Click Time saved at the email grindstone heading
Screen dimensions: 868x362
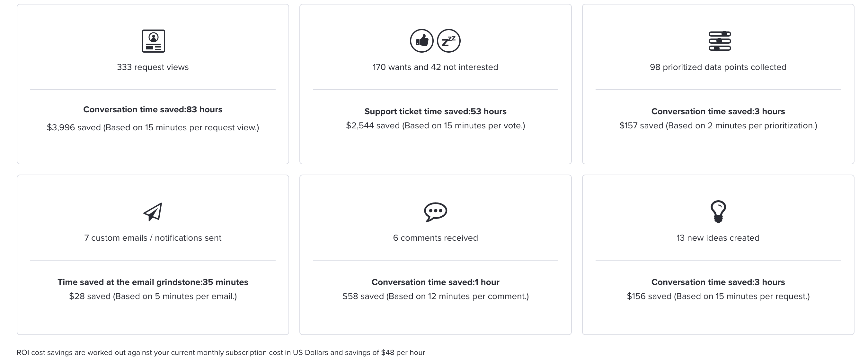(x=153, y=282)
